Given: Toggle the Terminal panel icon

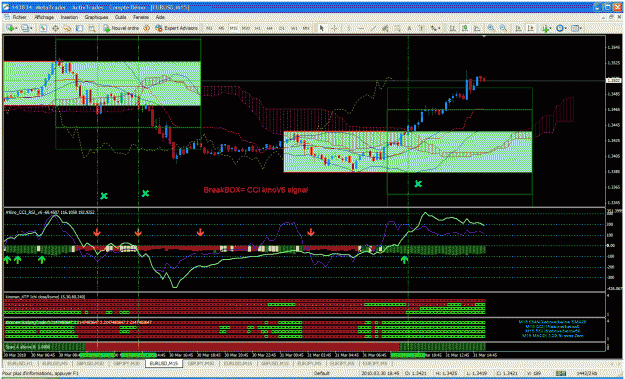Looking at the screenshot, I should pos(79,28).
